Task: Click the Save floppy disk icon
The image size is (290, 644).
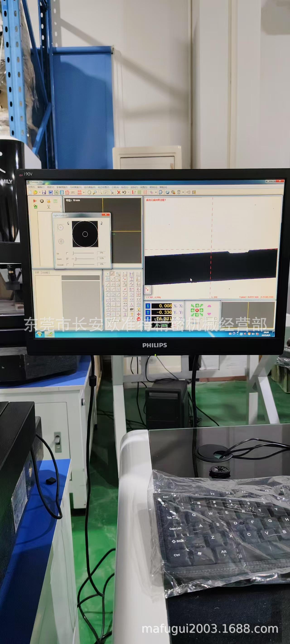Action: 44,192
